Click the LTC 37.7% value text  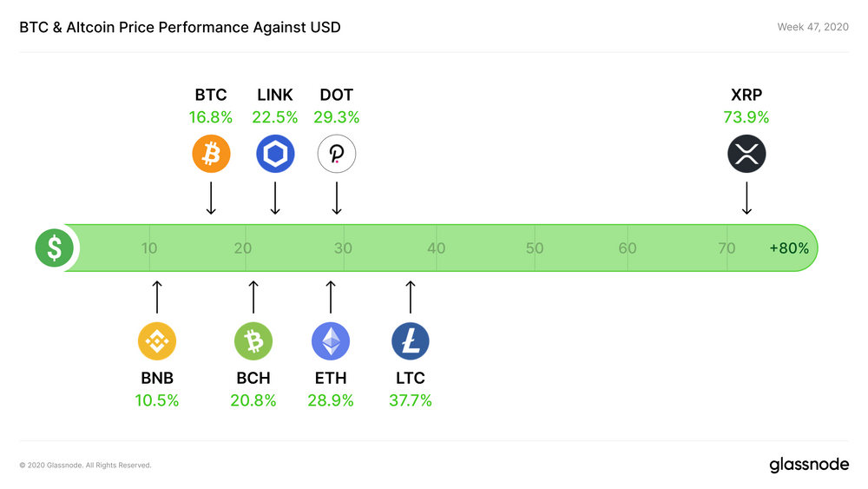pos(411,400)
